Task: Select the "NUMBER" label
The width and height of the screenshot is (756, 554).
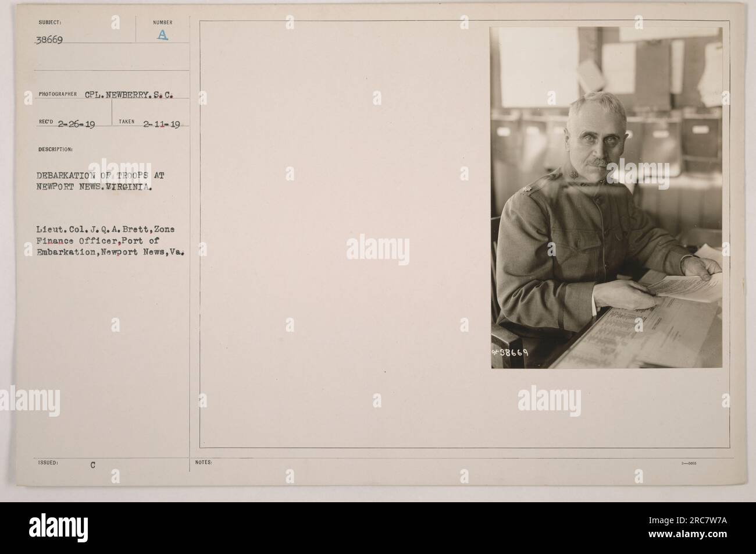Action: (x=162, y=23)
